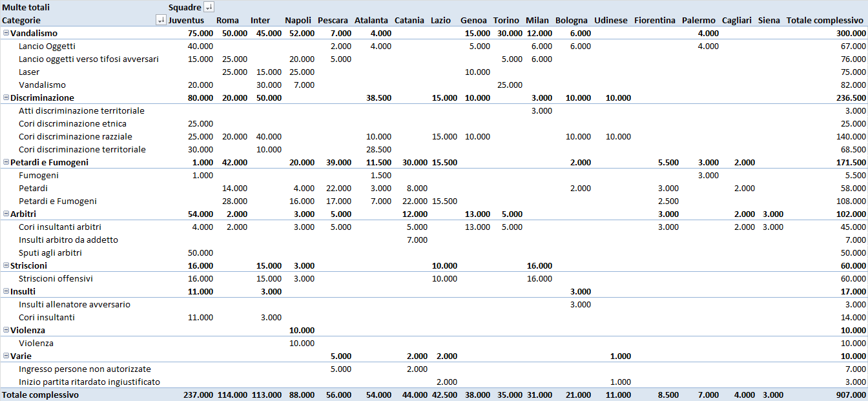Image resolution: width=868 pixels, height=401 pixels.
Task: Select the Fumogeni row label
Action: pyautogui.click(x=39, y=175)
